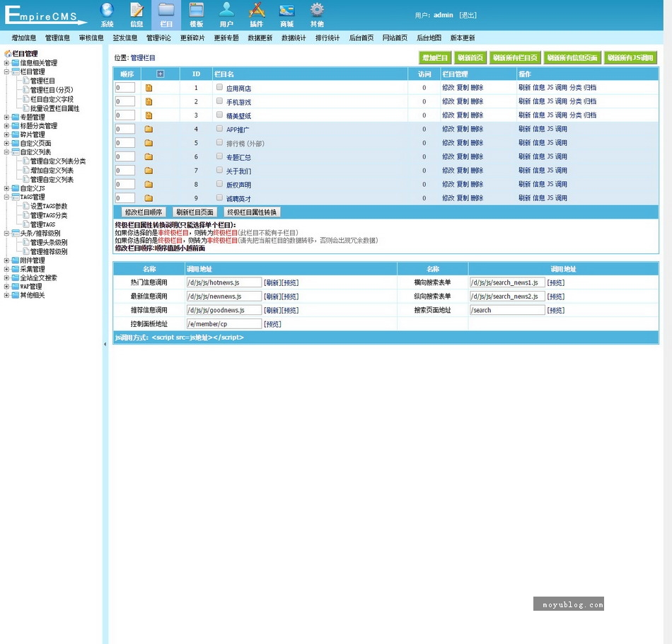Expand the 信息相关管理 tree node
This screenshot has height=644, width=672.
[x=6, y=63]
